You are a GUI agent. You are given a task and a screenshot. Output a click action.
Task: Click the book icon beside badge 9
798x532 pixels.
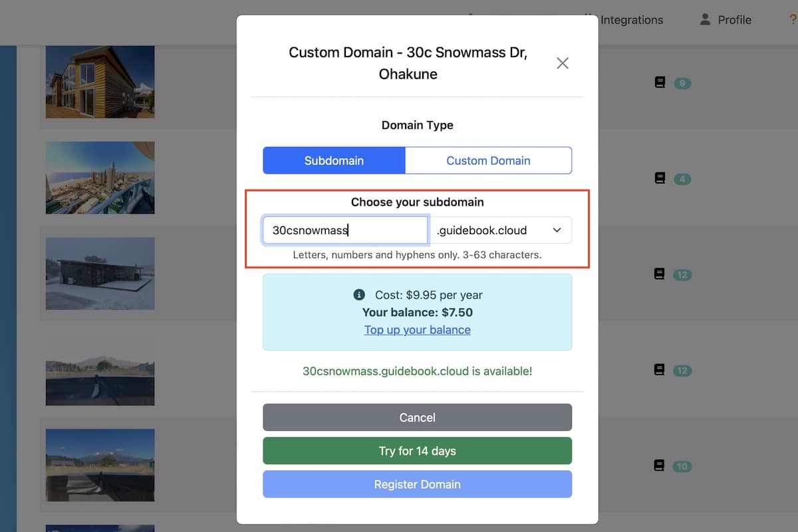660,83
